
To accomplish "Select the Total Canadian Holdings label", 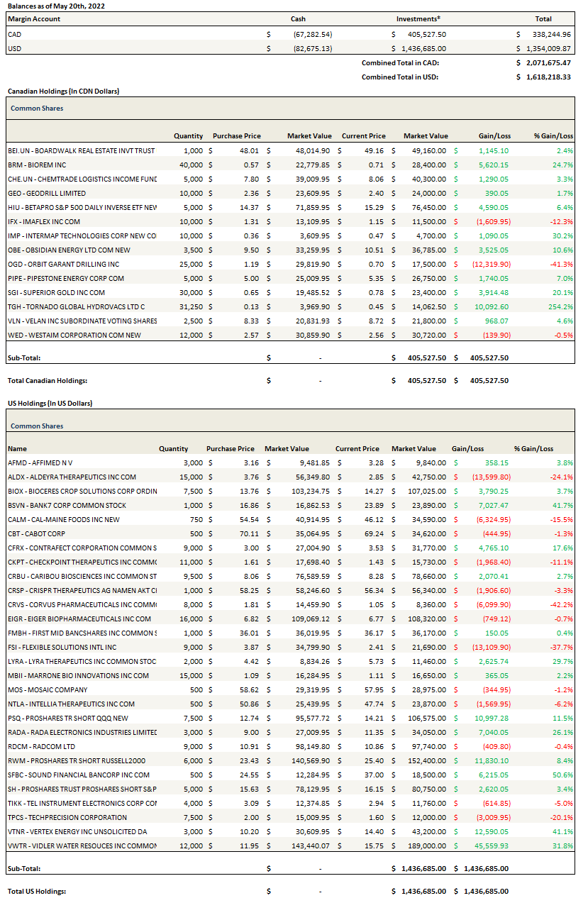I will [x=47, y=381].
